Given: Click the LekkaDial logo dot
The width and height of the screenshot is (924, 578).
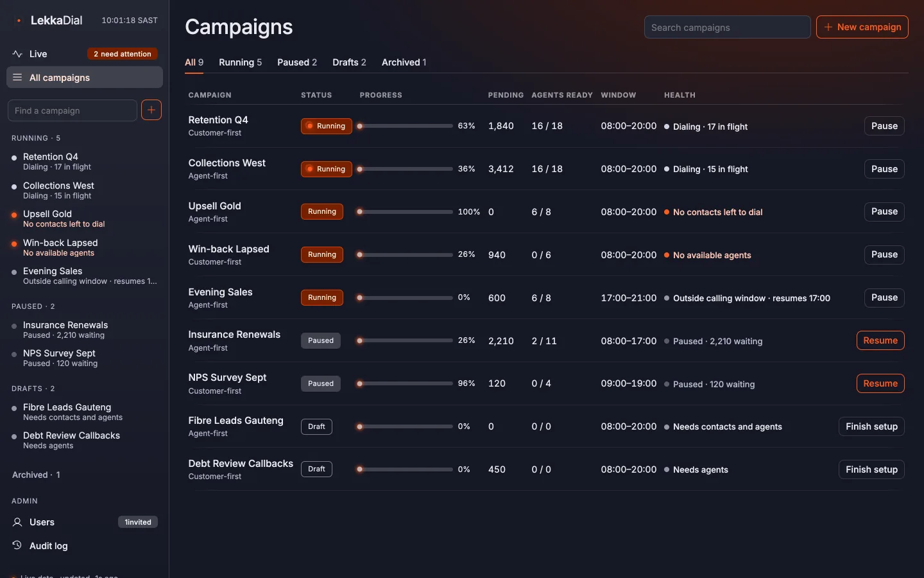Looking at the screenshot, I should click(19, 21).
